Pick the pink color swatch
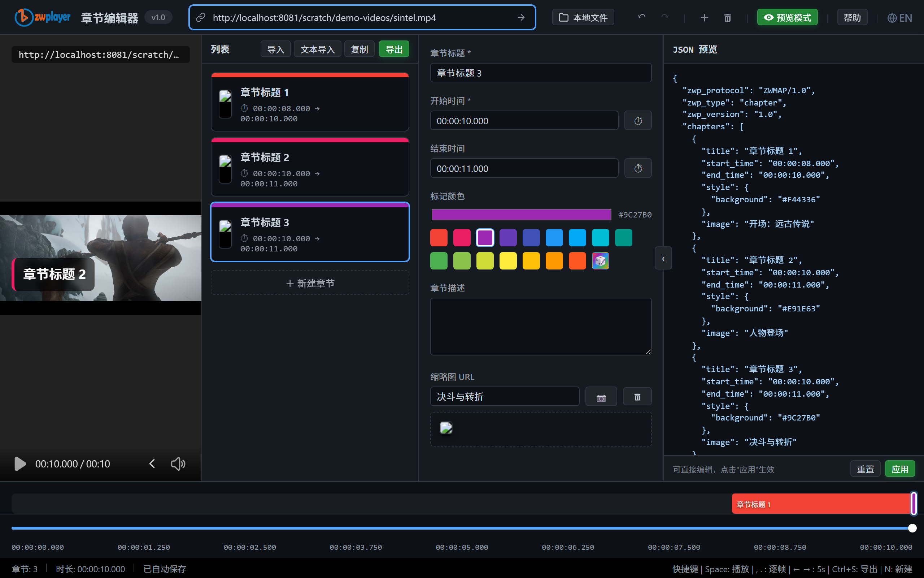Image resolution: width=924 pixels, height=578 pixels. 462,238
